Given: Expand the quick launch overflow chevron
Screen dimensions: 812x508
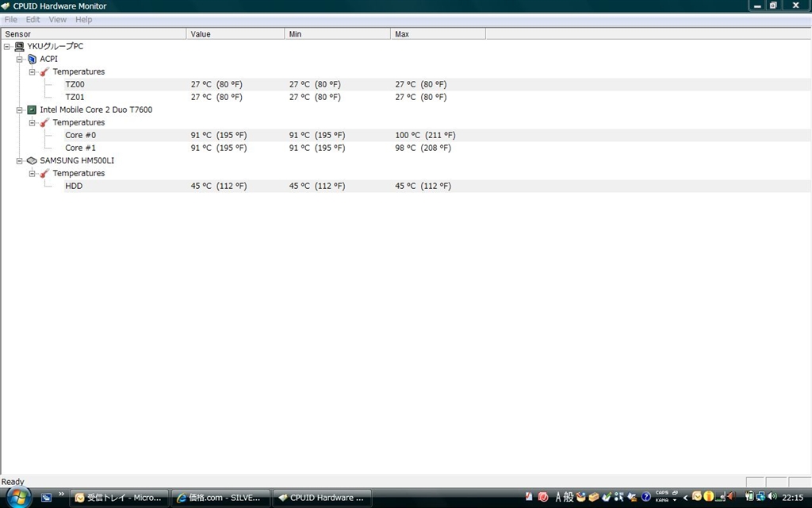Looking at the screenshot, I should pyautogui.click(x=61, y=494).
